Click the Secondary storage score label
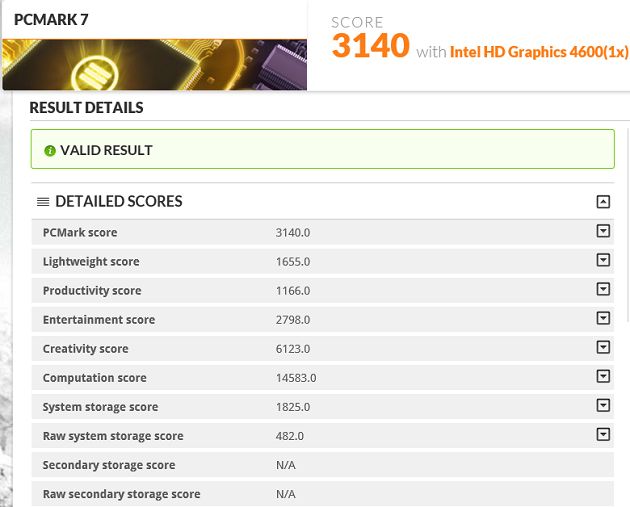Image resolution: width=630 pixels, height=507 pixels. tap(109, 465)
